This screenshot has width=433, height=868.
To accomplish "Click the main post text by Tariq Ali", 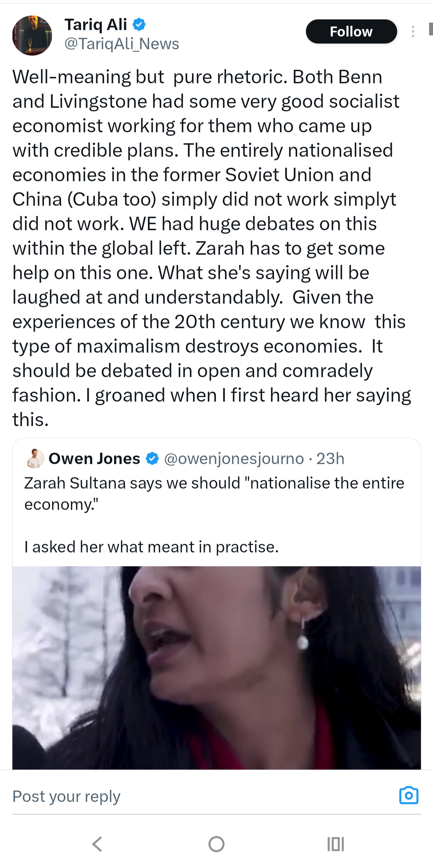I will point(209,248).
